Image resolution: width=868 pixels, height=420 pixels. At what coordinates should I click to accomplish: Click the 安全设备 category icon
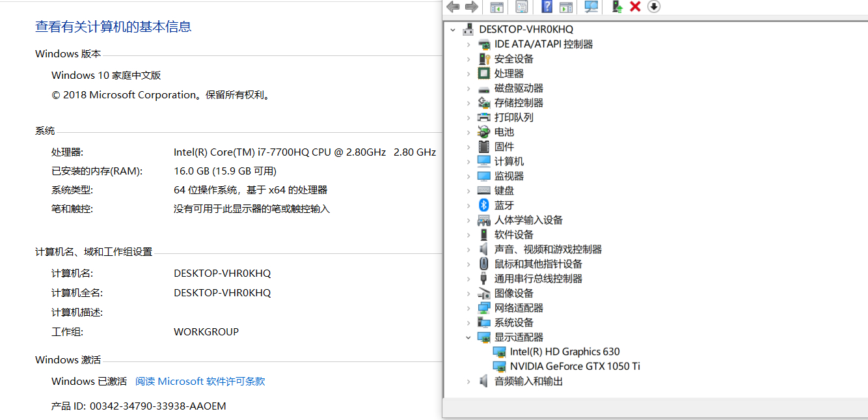[483, 59]
